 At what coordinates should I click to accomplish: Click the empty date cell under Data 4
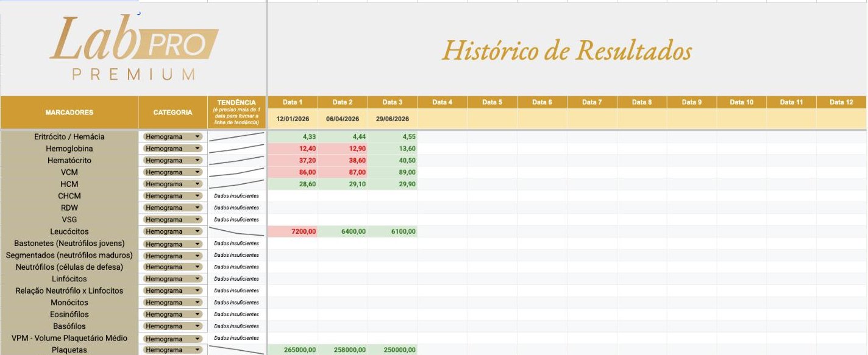point(443,119)
